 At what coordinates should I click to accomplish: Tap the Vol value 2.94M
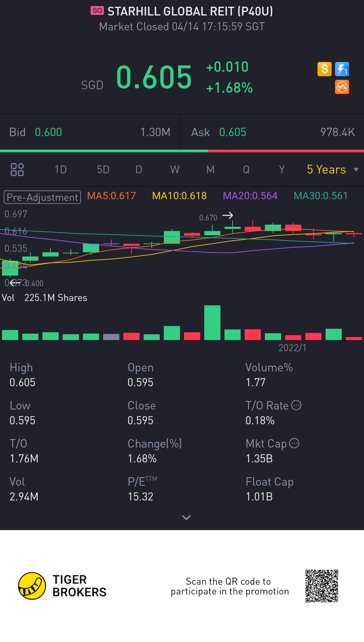[x=24, y=496]
